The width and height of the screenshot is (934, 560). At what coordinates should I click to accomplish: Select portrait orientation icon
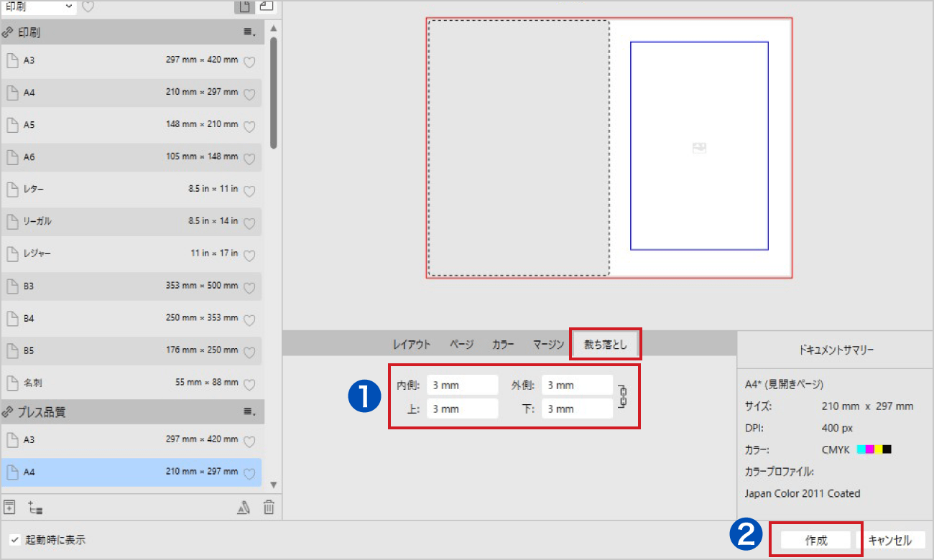pos(244,6)
